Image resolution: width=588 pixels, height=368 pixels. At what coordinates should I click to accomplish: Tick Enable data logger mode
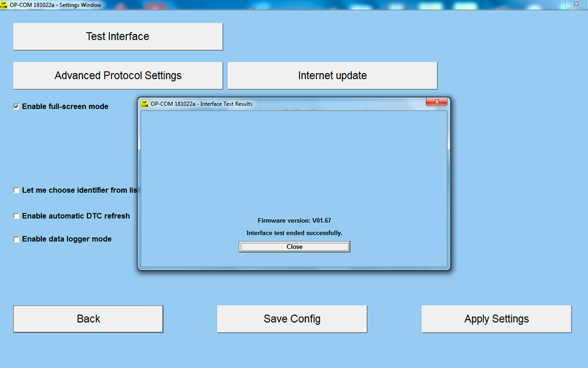pos(16,239)
